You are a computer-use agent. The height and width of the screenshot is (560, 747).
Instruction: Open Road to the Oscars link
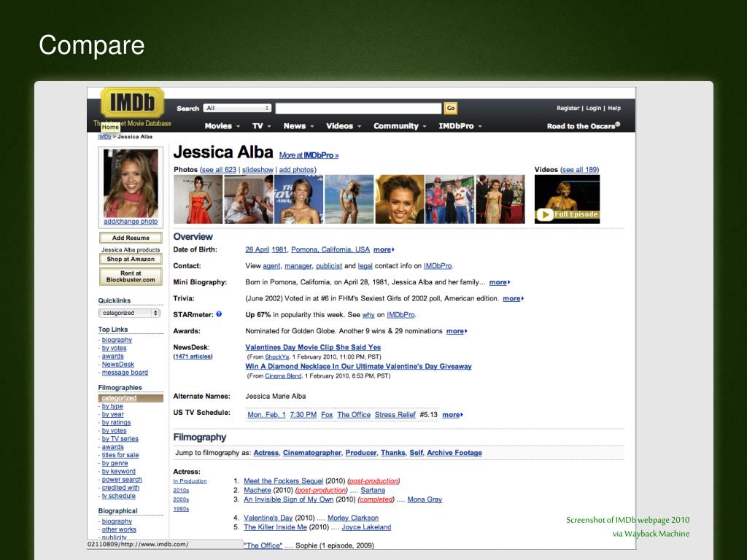pyautogui.click(x=584, y=126)
